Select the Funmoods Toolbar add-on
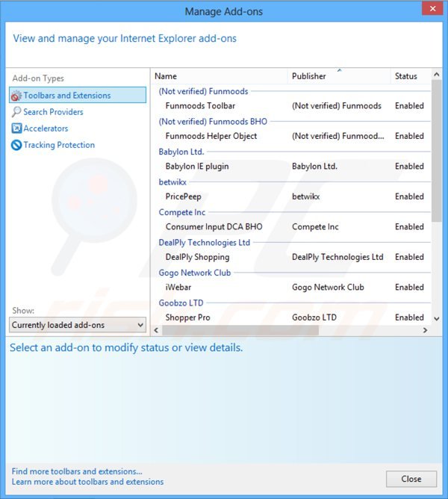Viewport: 448px width, 499px height. [x=291, y=105]
